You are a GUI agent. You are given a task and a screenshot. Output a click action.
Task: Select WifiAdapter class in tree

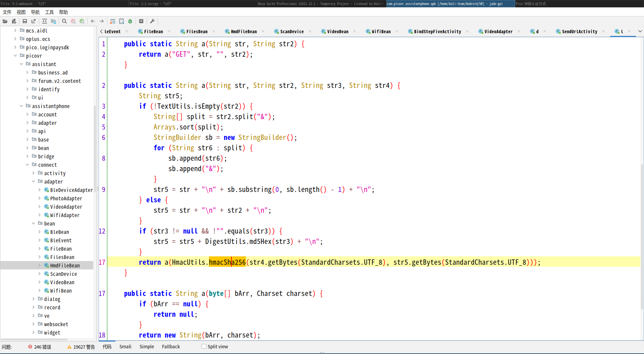click(x=65, y=215)
